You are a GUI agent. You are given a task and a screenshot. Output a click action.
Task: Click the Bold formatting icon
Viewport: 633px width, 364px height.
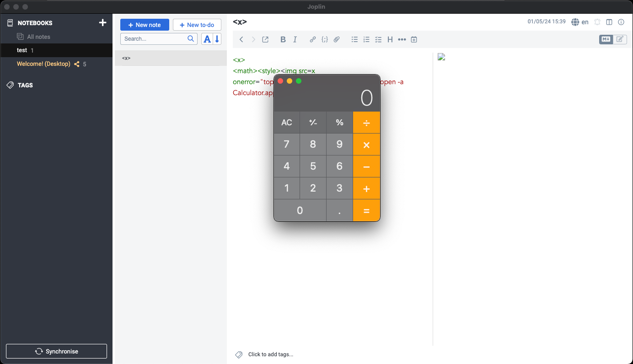click(x=283, y=40)
